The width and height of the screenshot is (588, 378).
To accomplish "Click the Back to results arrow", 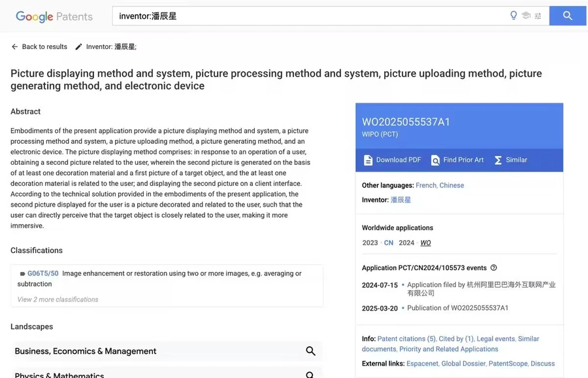I will coord(14,46).
